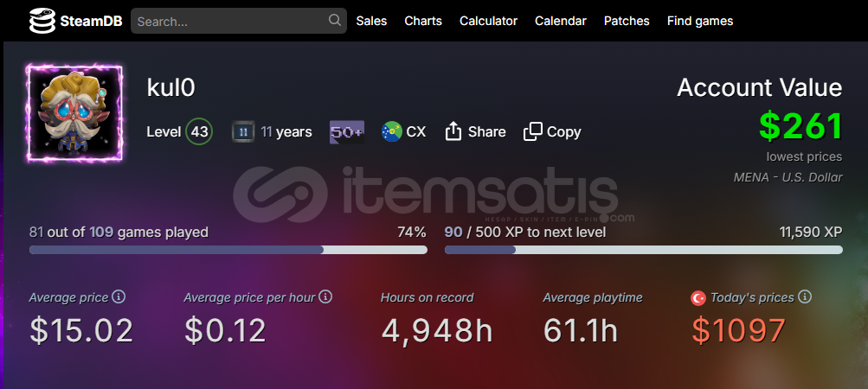This screenshot has height=389, width=868.
Task: Click the games played progress bar
Action: (x=228, y=250)
